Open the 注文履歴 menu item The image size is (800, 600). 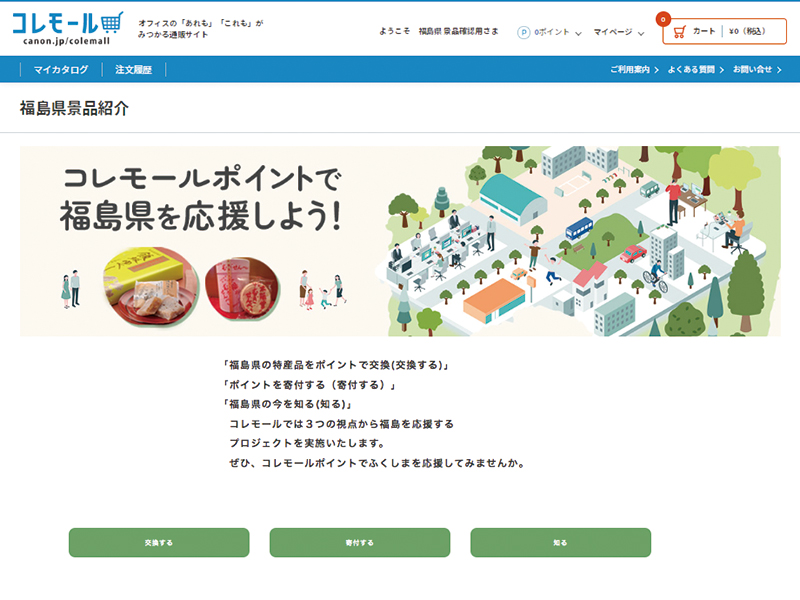tap(133, 70)
